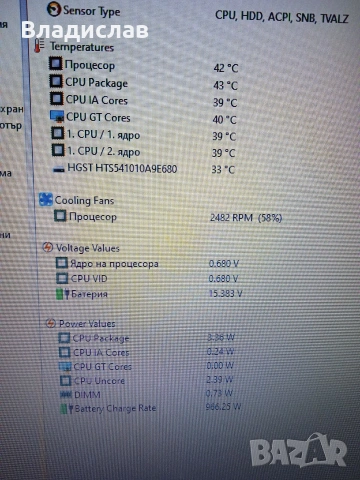The image size is (360, 480).
Task: Click the DIMM memory module icon
Action: point(66,394)
